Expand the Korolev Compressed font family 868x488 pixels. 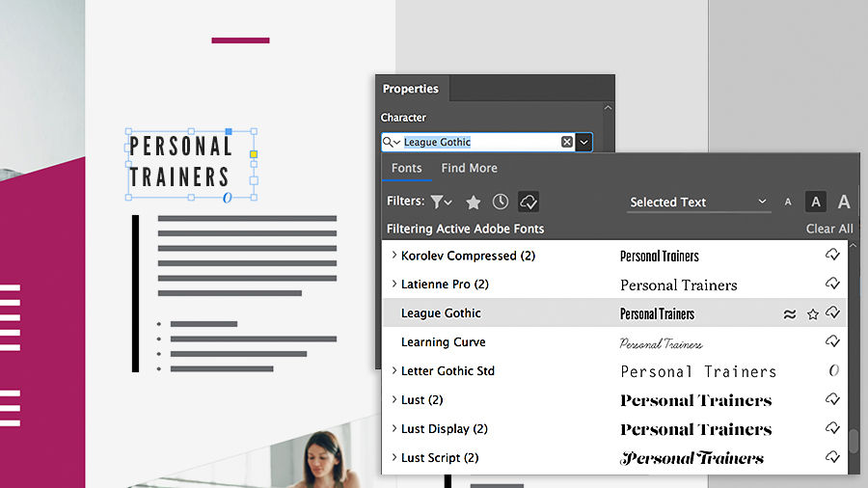(394, 255)
